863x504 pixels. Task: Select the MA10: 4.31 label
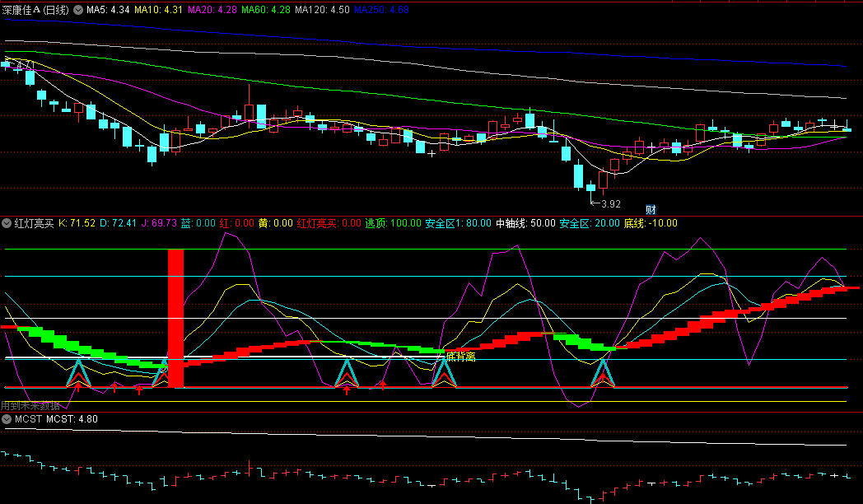[158, 10]
